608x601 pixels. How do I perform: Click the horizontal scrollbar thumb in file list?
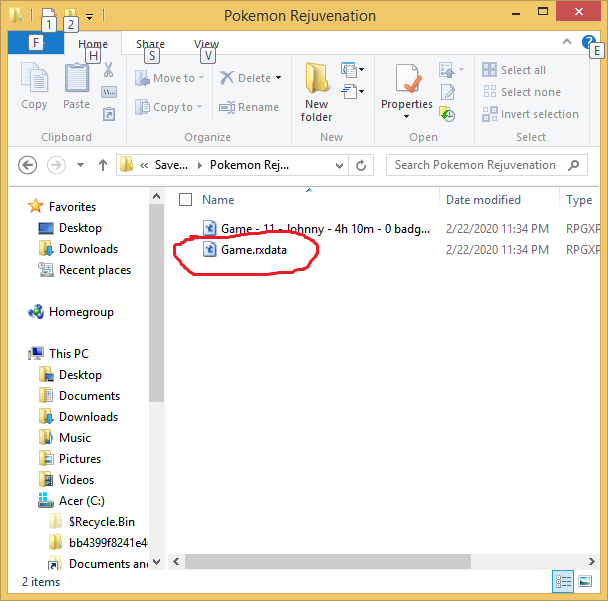328,561
